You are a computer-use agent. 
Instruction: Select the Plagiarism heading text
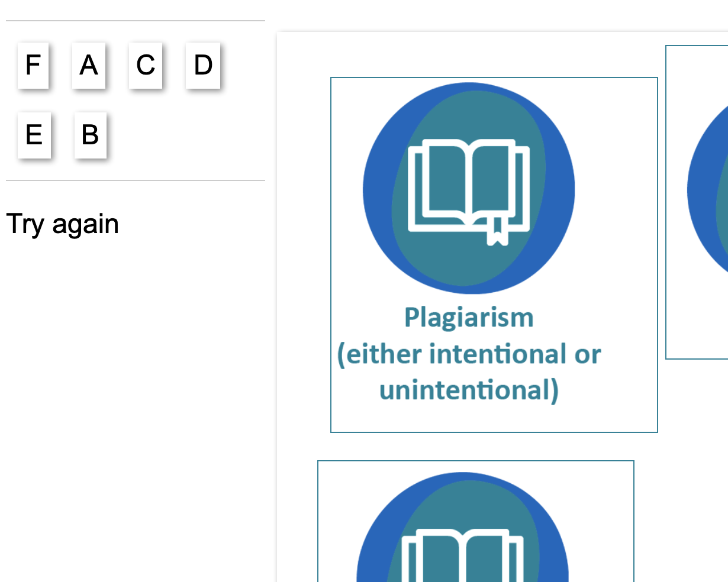tap(469, 318)
